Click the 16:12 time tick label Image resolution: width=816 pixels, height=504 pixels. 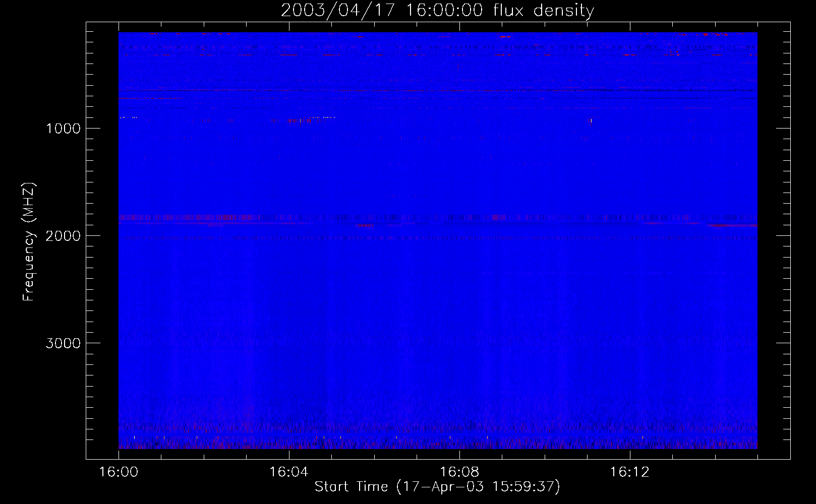tap(630, 472)
